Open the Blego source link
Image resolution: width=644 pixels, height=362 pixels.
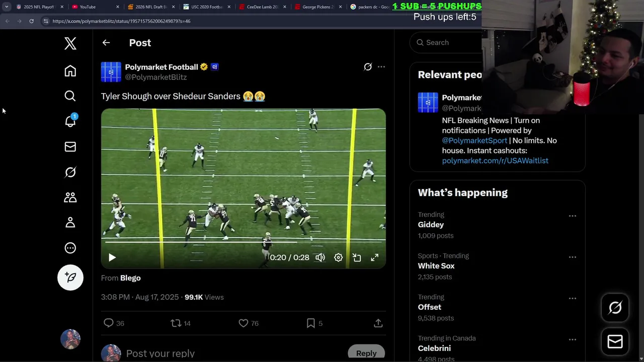(130, 278)
